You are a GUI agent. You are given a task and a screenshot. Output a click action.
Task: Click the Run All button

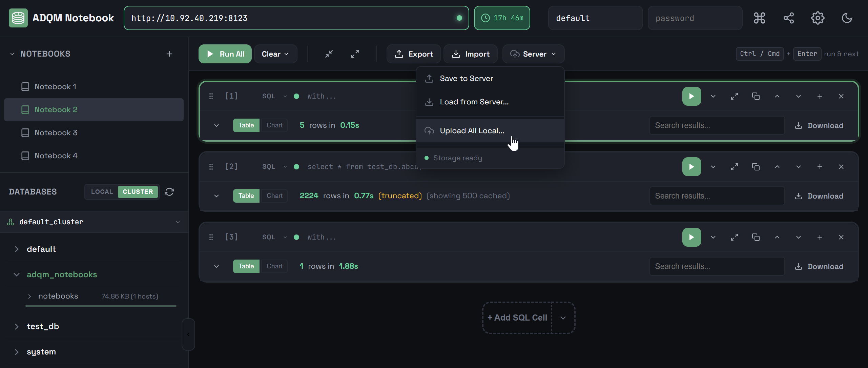(x=225, y=54)
